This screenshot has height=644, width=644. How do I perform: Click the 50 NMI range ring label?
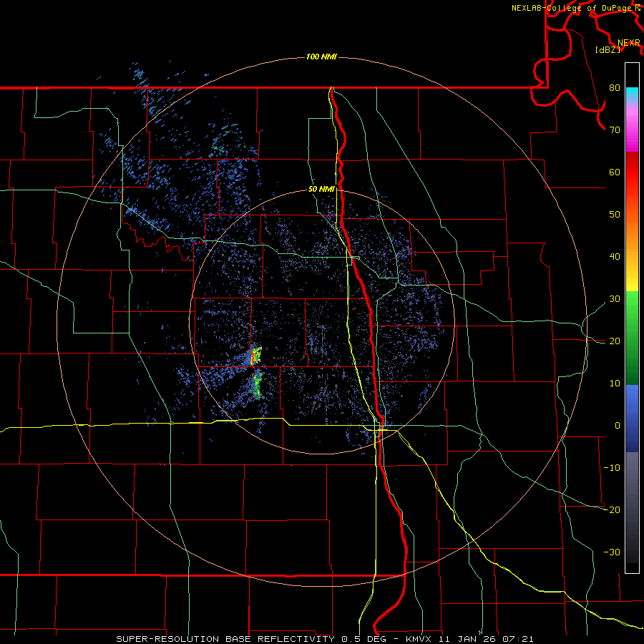(x=321, y=190)
